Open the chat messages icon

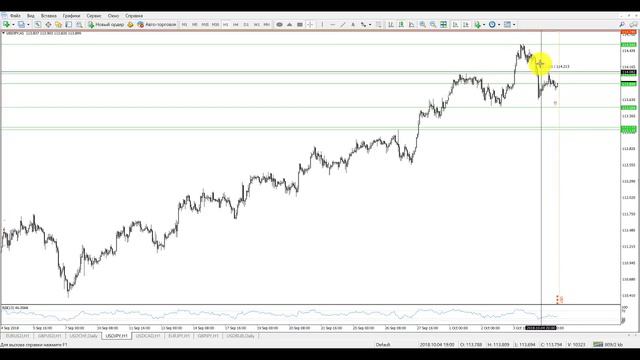click(633, 24)
